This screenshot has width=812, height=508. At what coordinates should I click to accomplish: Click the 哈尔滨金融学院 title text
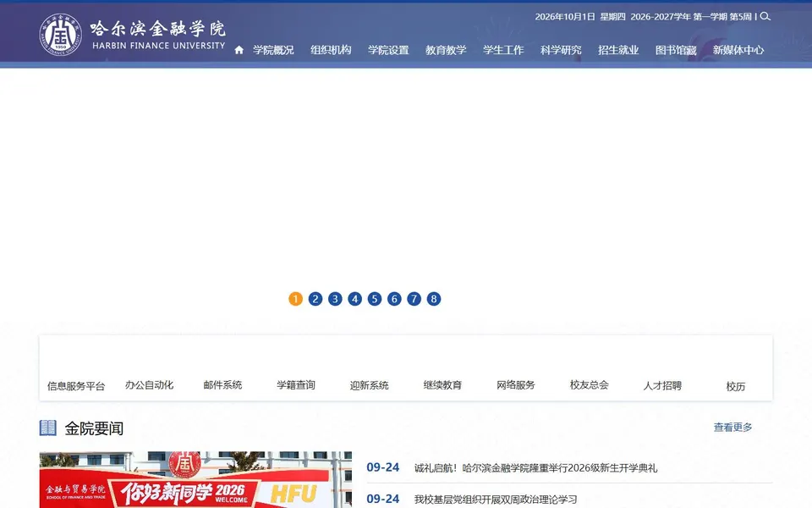click(x=158, y=28)
